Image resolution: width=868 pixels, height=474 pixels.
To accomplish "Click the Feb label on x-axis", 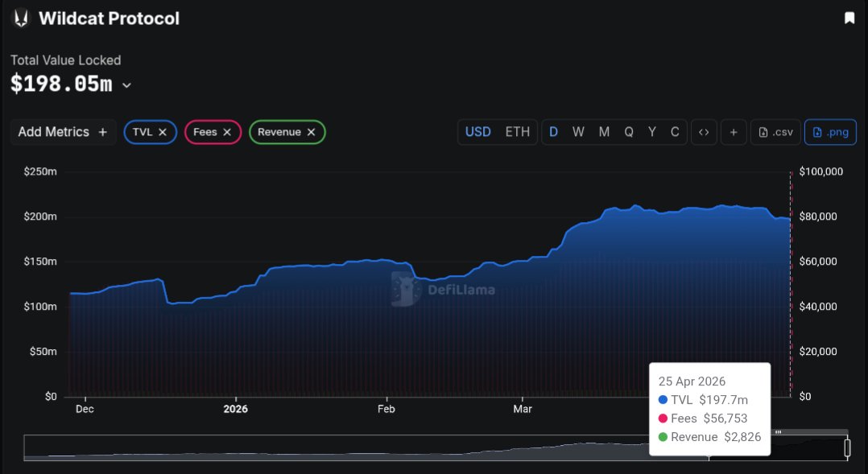I will click(386, 409).
